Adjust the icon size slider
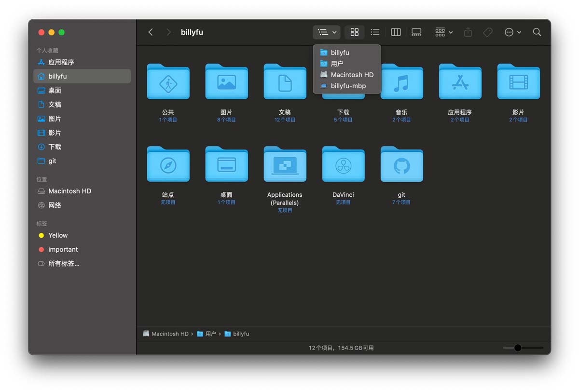Image resolution: width=579 pixels, height=392 pixels. click(523, 348)
